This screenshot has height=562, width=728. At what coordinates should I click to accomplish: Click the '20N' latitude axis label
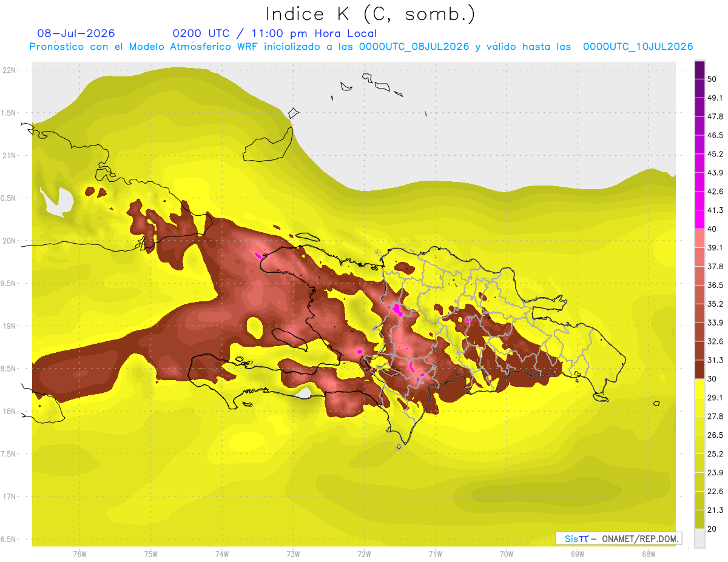10,241
